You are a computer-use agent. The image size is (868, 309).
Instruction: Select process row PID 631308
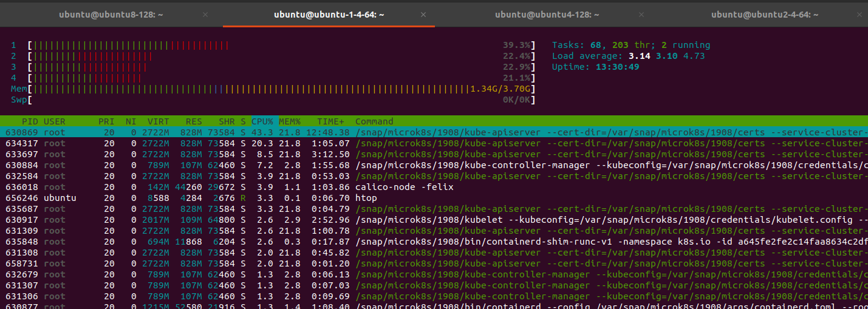434,253
